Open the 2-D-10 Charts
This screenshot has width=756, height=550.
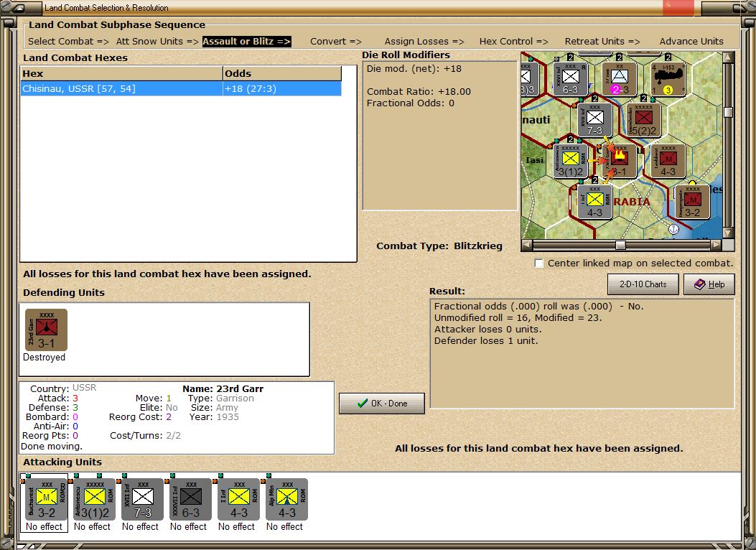point(643,284)
